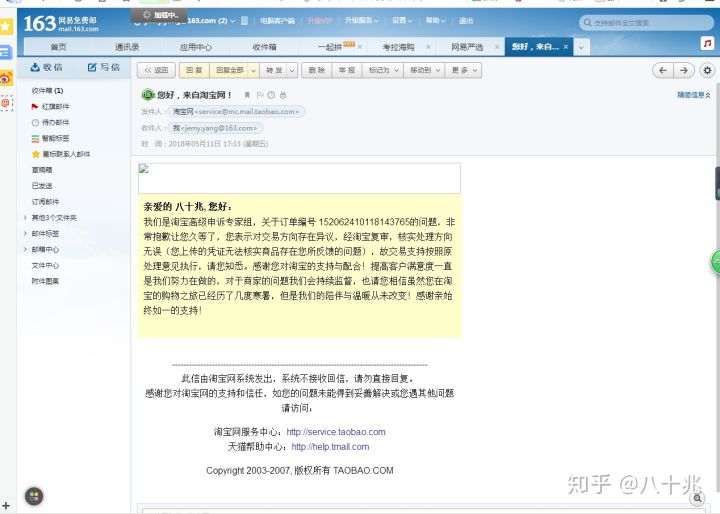The width and height of the screenshot is (720, 514).
Task: Collapse header with 精简信息 toggle
Action: [x=693, y=95]
